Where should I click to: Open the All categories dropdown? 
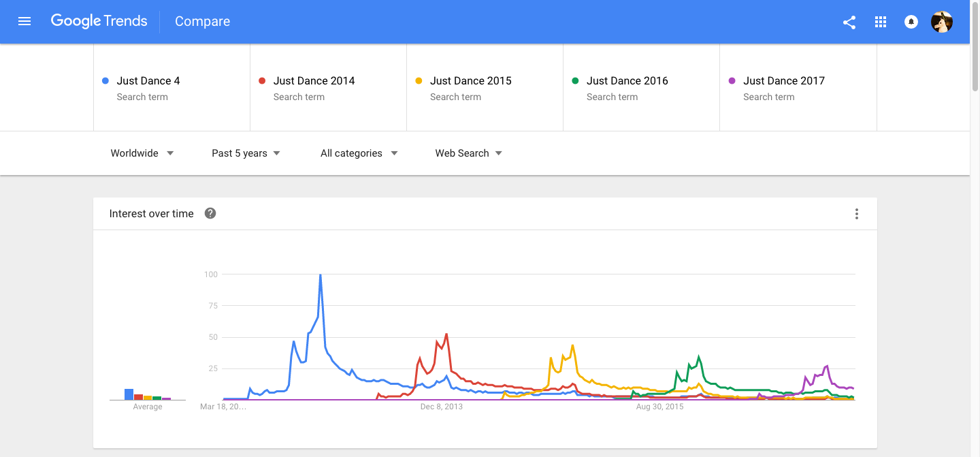pos(359,153)
